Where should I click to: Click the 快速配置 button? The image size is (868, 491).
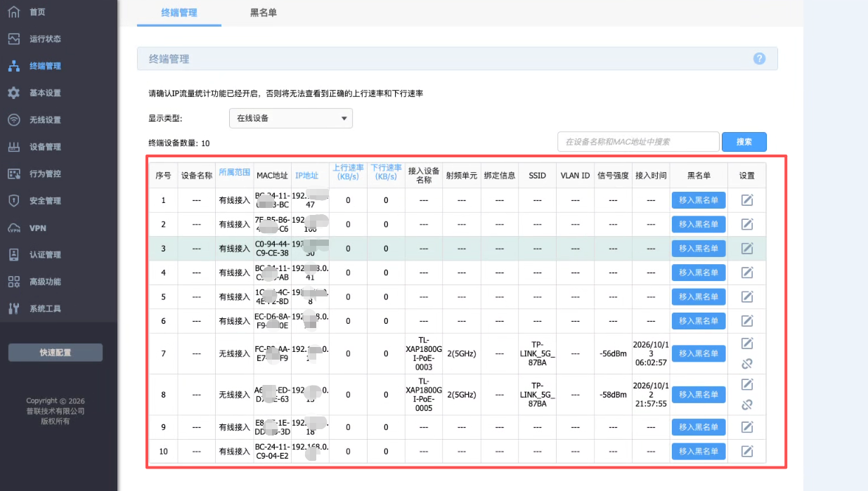coord(56,353)
